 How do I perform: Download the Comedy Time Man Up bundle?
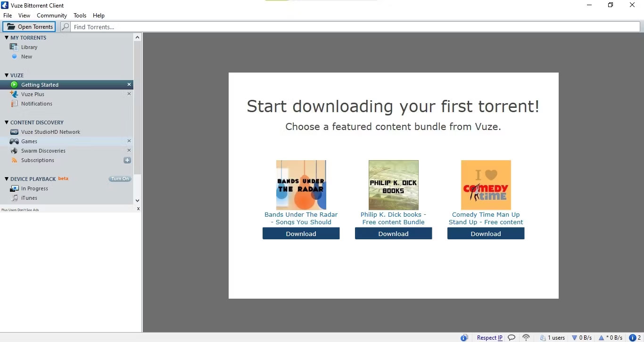pyautogui.click(x=486, y=234)
